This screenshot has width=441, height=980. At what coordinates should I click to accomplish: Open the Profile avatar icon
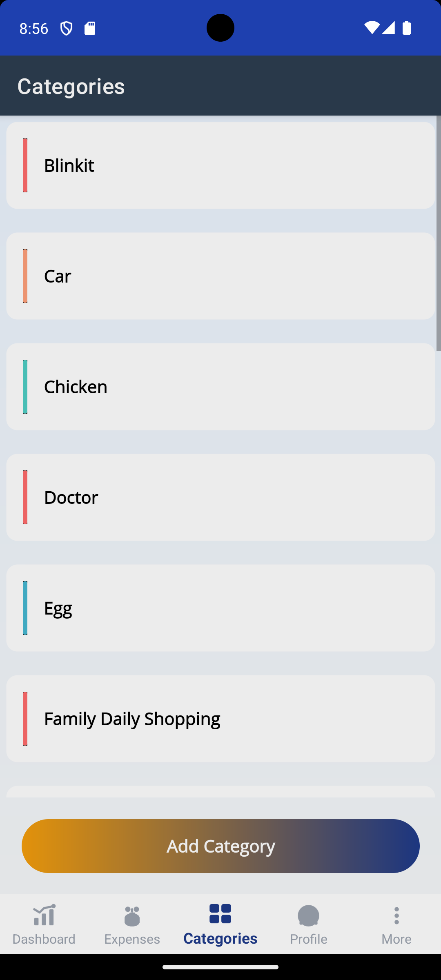(308, 916)
